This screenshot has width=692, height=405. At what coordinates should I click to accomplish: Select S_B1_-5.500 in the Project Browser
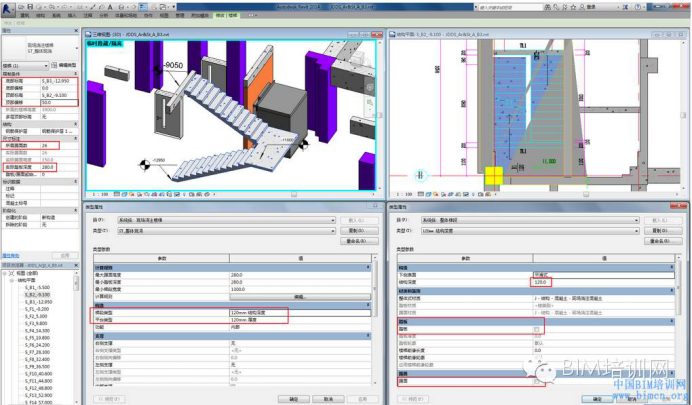(x=37, y=288)
